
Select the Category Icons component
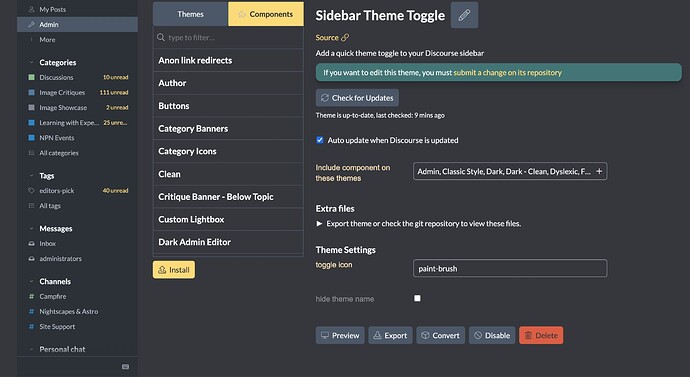(x=228, y=151)
